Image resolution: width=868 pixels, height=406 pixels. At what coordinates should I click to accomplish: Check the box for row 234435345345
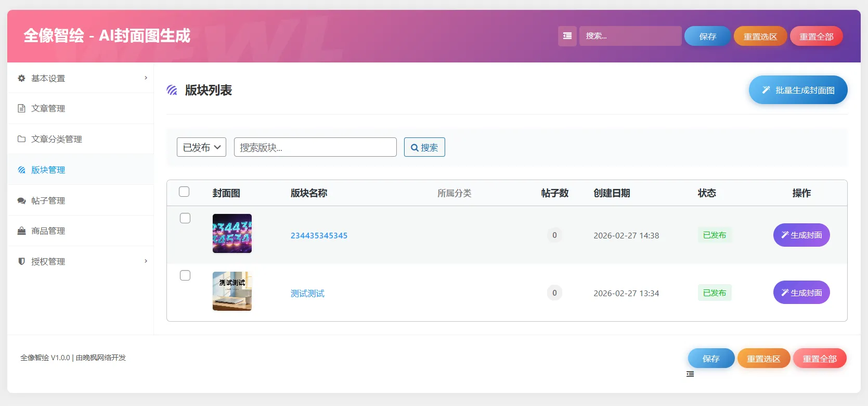pos(185,218)
